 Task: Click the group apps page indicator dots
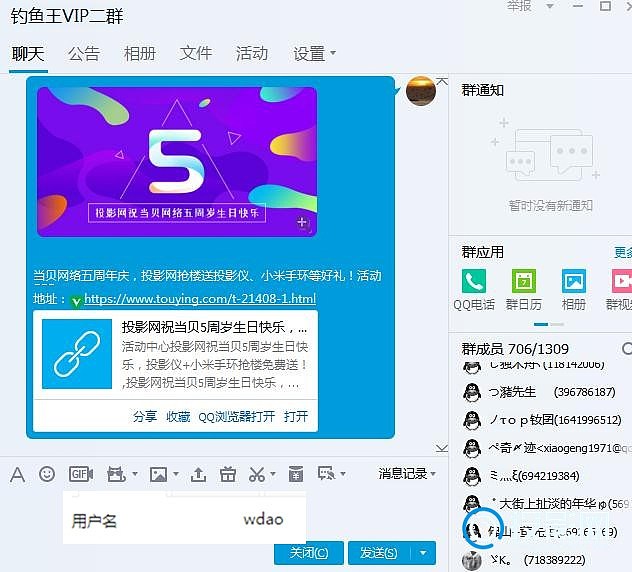549,324
